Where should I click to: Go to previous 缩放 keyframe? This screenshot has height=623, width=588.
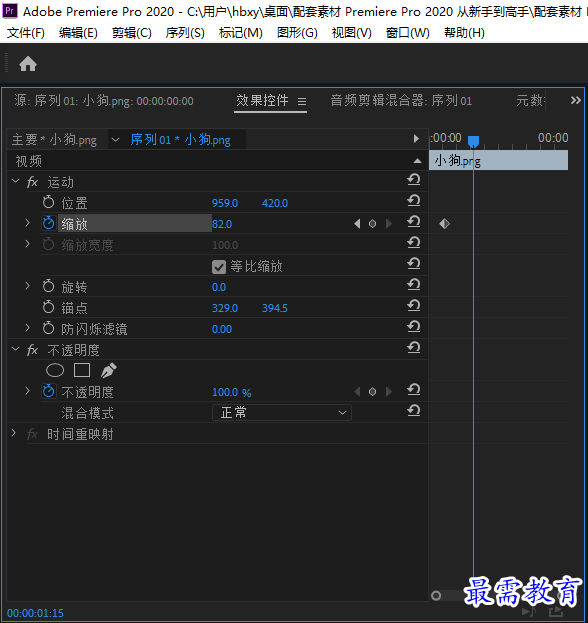(357, 224)
